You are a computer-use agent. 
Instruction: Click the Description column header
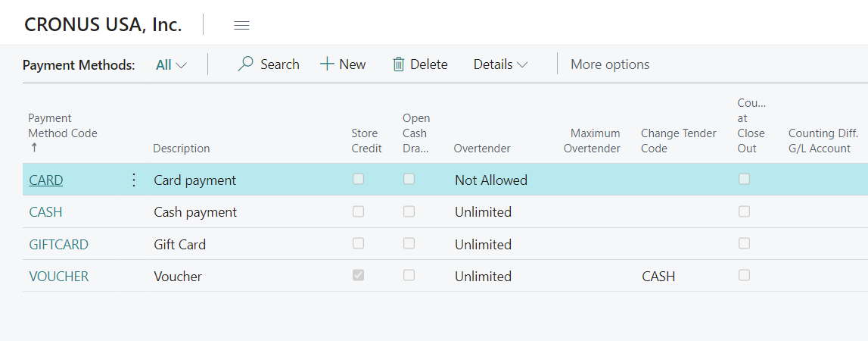(x=182, y=149)
